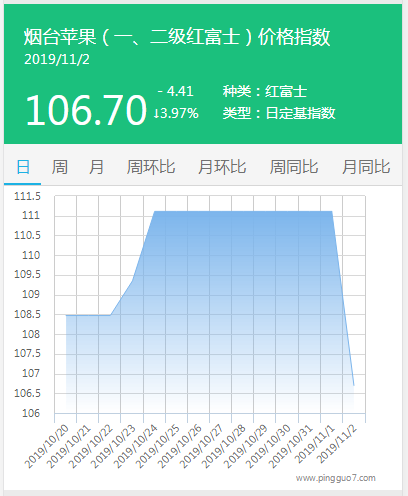This screenshot has width=408, height=496.
Task: Click the x-axis label 2019/11/1
Action: point(315,444)
